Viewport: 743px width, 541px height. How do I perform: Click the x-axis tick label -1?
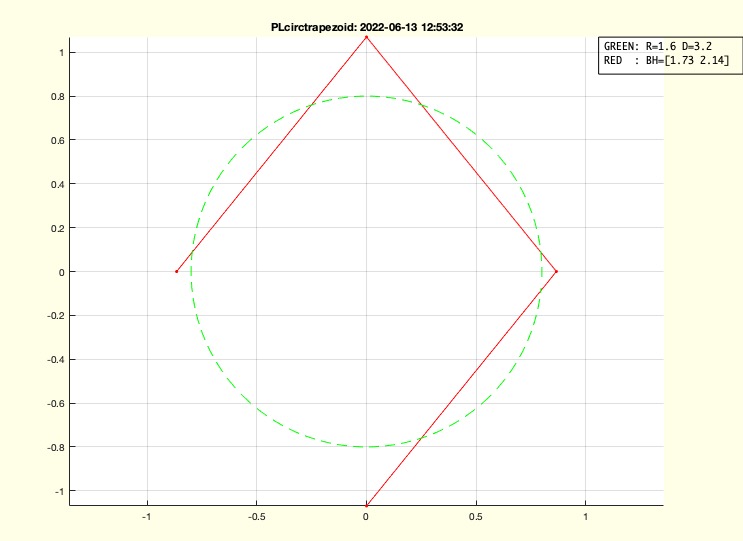pyautogui.click(x=147, y=518)
